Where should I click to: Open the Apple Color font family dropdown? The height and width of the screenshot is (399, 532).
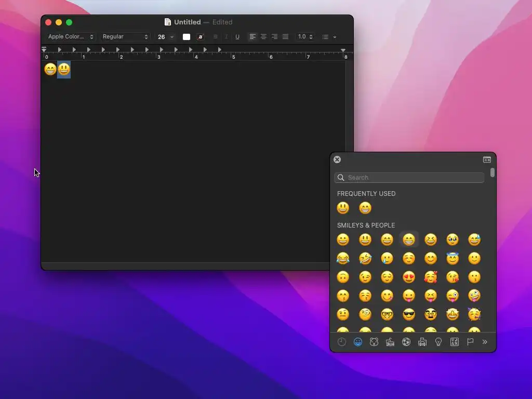(71, 37)
